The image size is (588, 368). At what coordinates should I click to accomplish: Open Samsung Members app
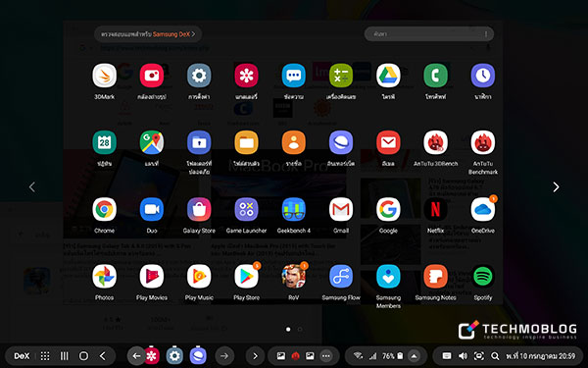(x=388, y=276)
